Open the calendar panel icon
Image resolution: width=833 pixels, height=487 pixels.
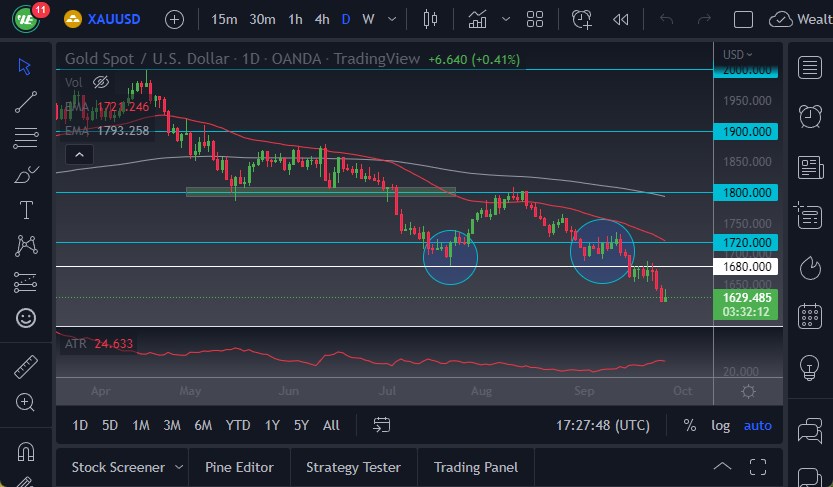[810, 317]
